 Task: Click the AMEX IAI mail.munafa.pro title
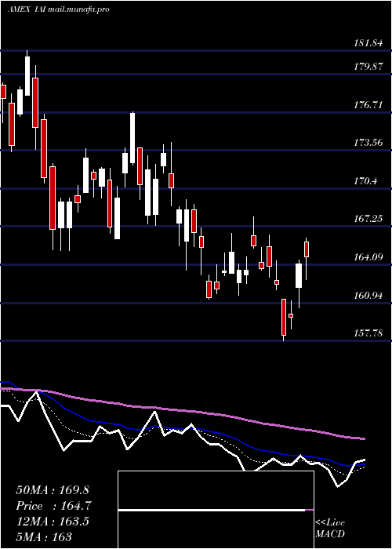(58, 9)
